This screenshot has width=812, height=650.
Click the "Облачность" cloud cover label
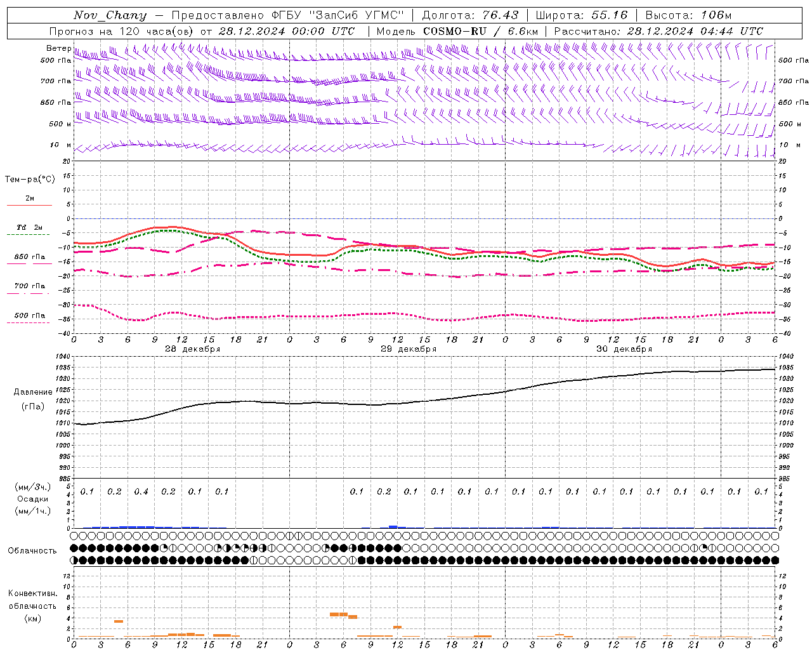point(32,551)
